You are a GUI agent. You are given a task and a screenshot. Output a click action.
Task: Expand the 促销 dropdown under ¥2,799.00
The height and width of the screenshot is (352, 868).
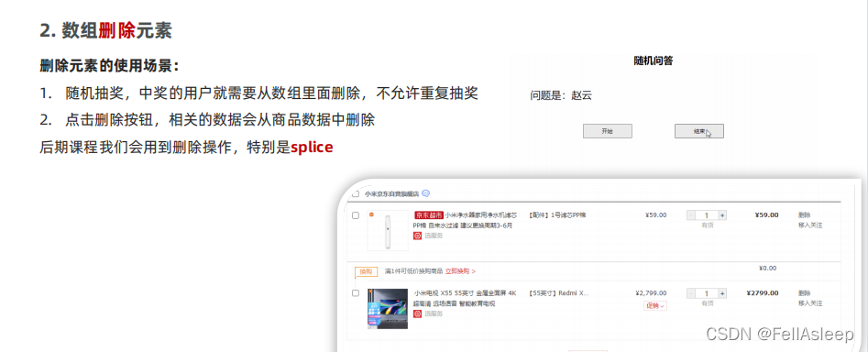pyautogui.click(x=654, y=305)
